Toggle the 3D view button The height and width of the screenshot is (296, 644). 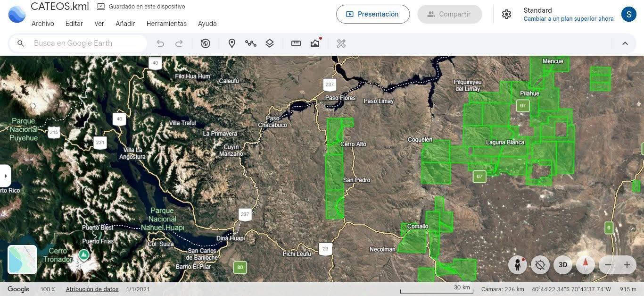(563, 265)
